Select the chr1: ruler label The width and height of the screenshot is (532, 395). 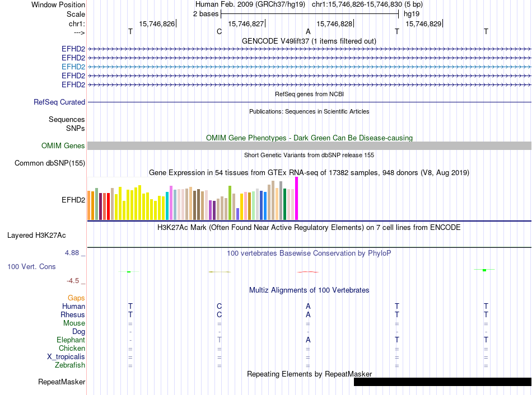click(x=77, y=23)
